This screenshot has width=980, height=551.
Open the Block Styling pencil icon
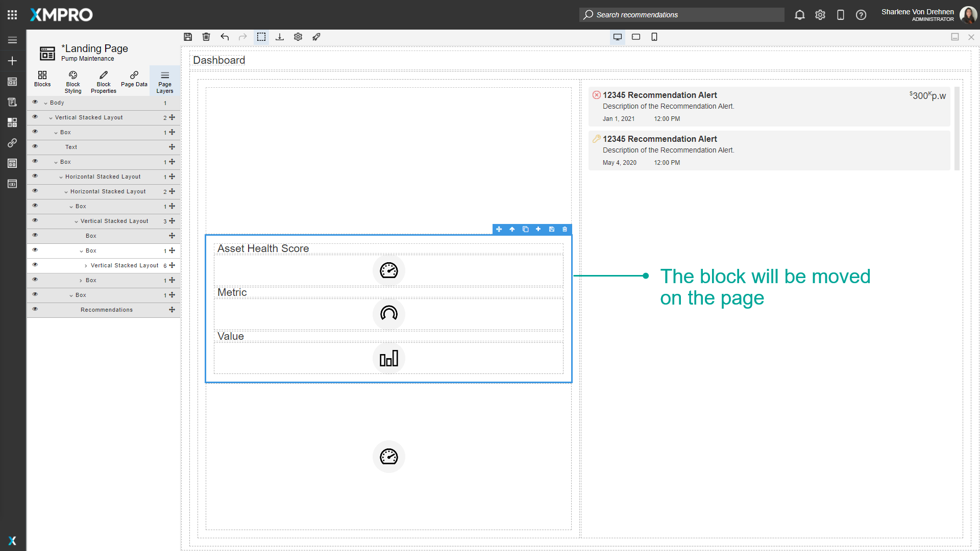(72, 81)
